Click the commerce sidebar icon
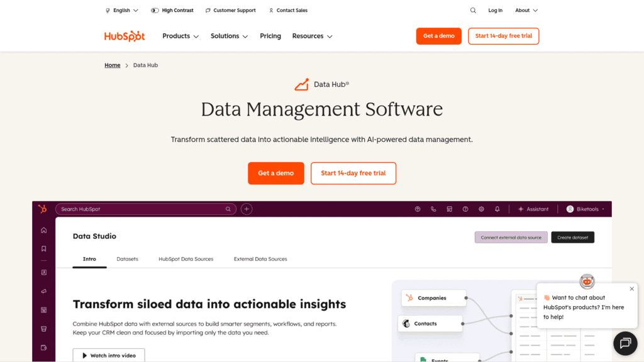Image resolution: width=644 pixels, height=362 pixels. tap(44, 329)
